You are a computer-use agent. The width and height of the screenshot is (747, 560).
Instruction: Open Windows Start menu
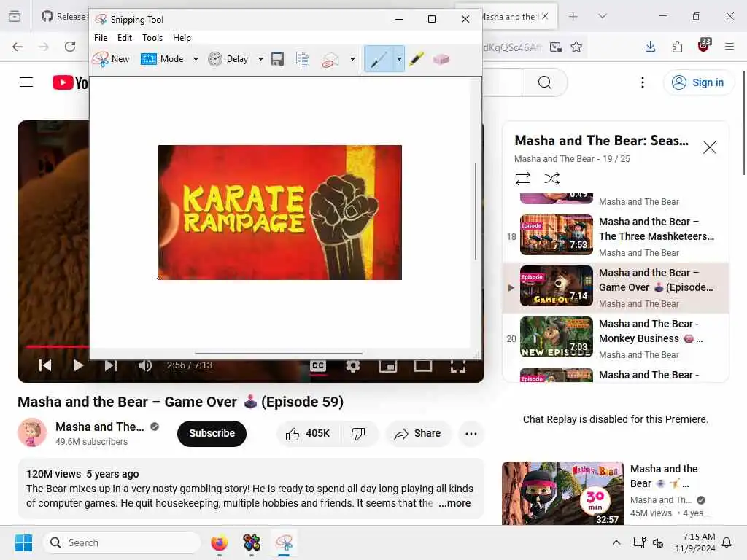pos(24,542)
